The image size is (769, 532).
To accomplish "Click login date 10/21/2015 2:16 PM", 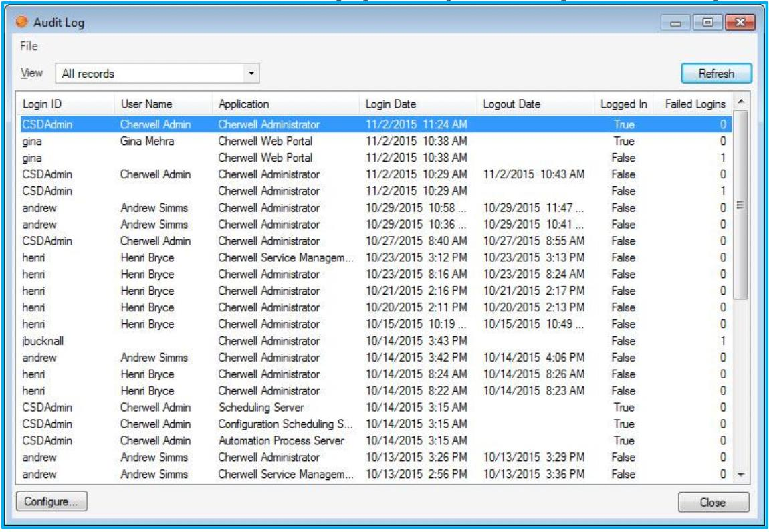I will 417,291.
